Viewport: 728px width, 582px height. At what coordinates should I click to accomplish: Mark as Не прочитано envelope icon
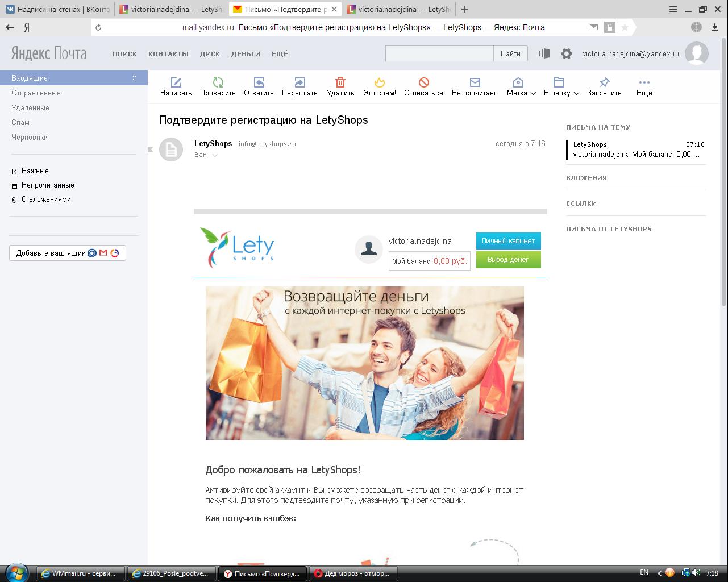(475, 82)
